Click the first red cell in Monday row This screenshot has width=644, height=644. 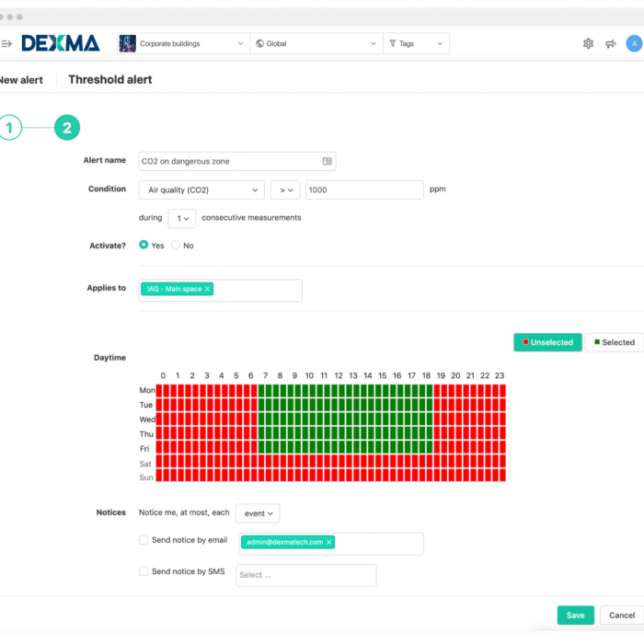[x=159, y=390]
